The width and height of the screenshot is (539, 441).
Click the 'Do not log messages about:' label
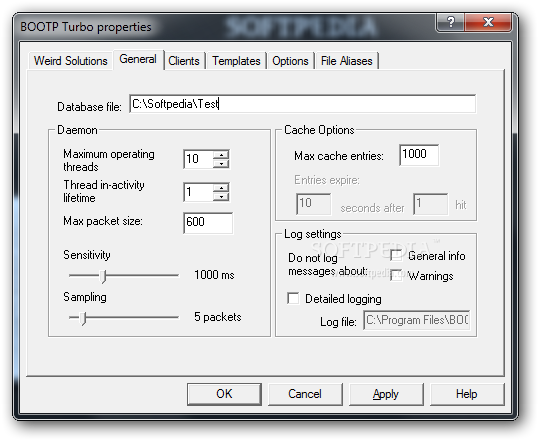click(328, 264)
